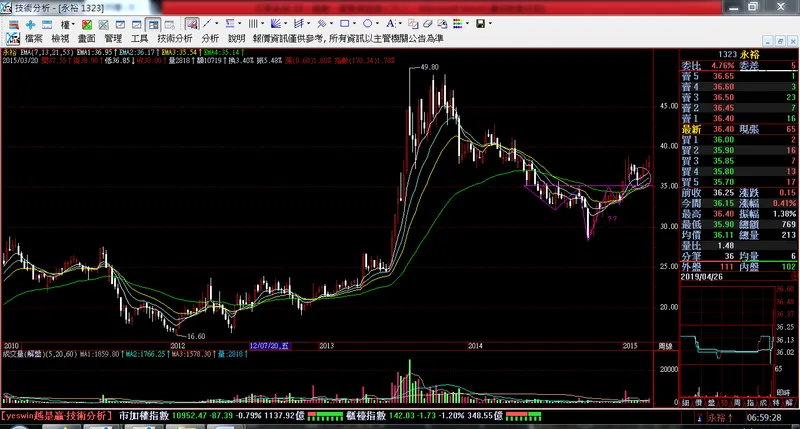The height and width of the screenshot is (429, 800).
Task: Click the 12/07/20,五 date marker on the time axis
Action: 269,346
